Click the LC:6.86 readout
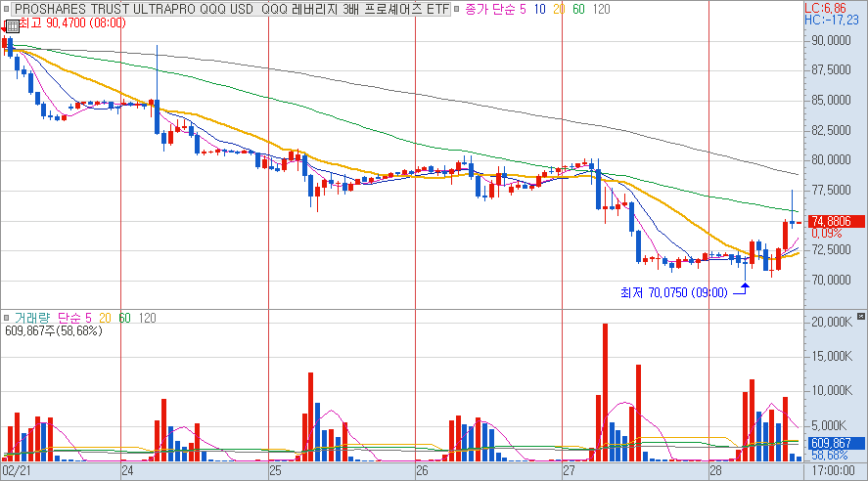This screenshot has width=868, height=481. point(825,8)
